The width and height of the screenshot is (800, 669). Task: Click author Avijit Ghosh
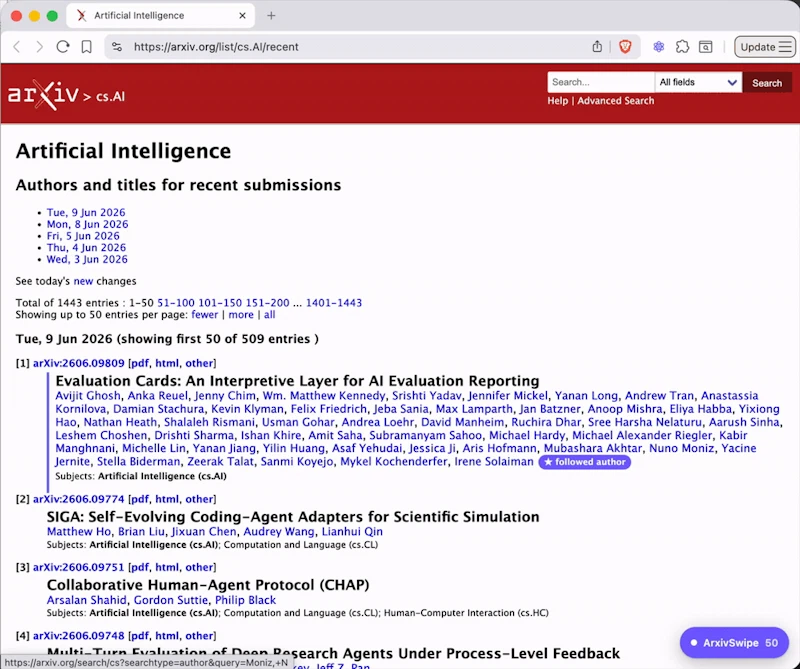(88, 395)
